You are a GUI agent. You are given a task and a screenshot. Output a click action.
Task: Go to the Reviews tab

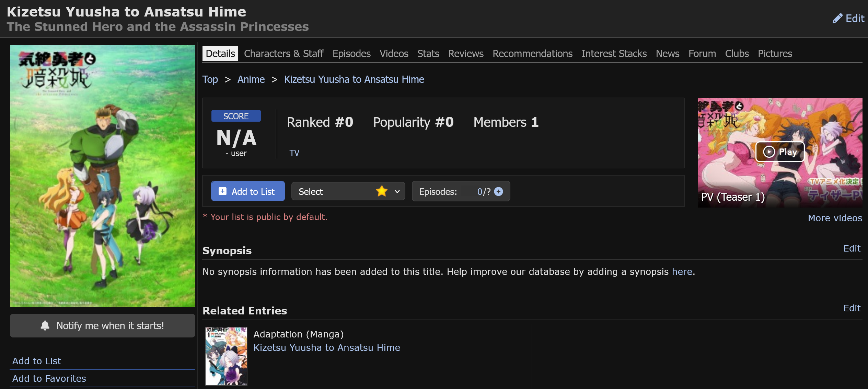[x=465, y=54]
